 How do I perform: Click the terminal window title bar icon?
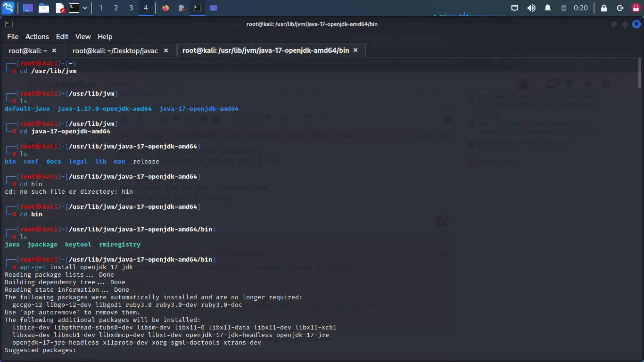pos(9,24)
